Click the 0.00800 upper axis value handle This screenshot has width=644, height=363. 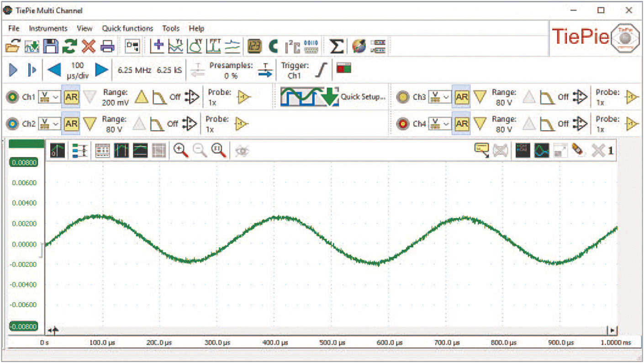24,163
